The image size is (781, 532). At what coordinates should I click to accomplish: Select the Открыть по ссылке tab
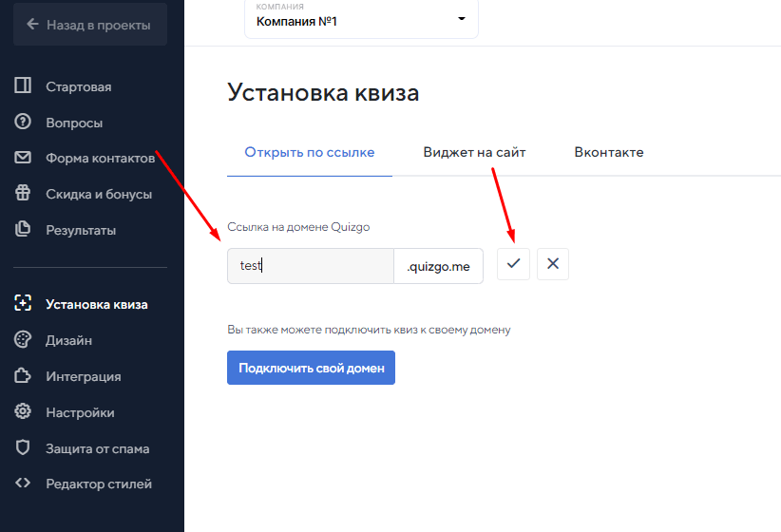click(310, 152)
